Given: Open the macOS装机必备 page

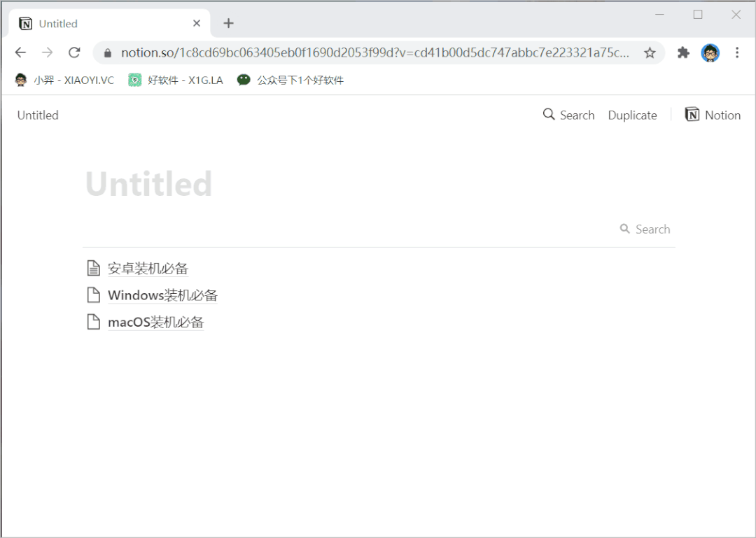Looking at the screenshot, I should tap(155, 322).
